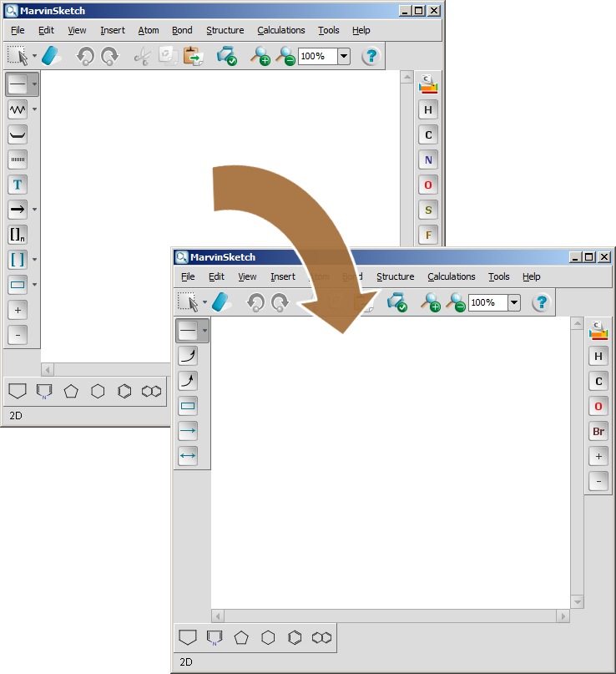This screenshot has height=674, width=616.
Task: Pick the Bromine (Br) atom button
Action: (598, 432)
